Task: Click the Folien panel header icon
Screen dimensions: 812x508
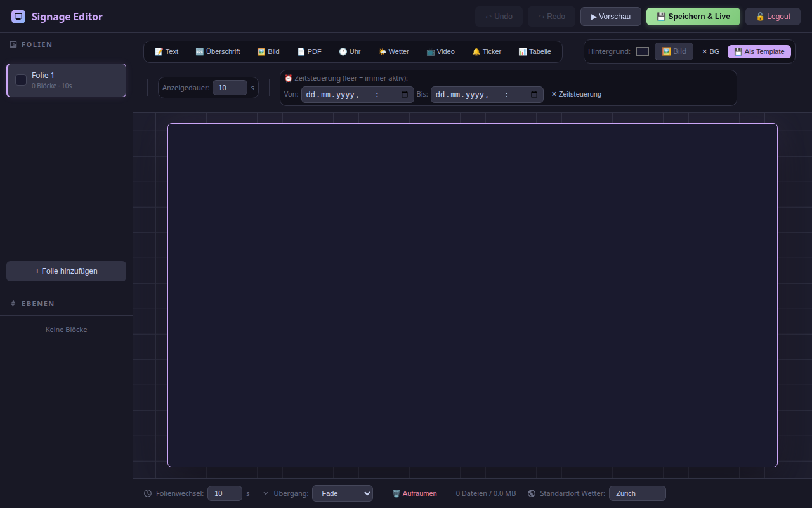Action: [13, 44]
